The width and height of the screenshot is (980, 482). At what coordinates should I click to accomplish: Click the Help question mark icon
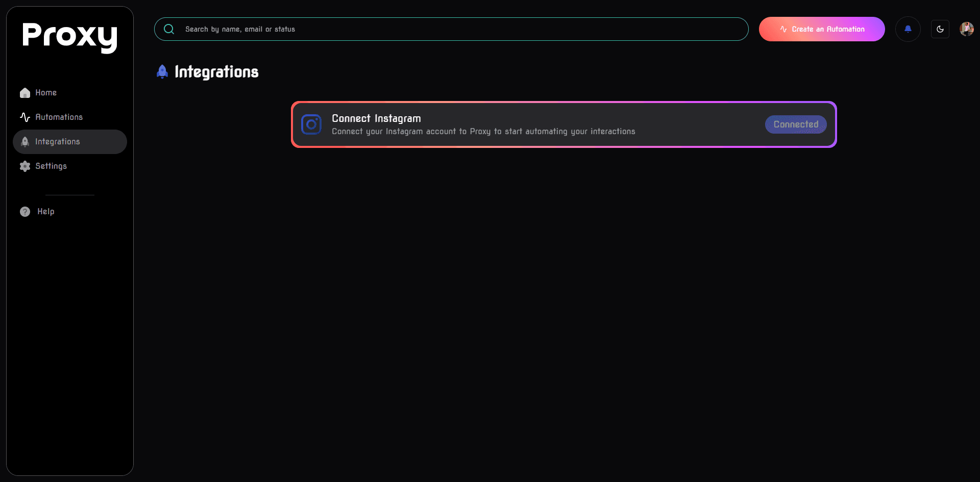pyautogui.click(x=25, y=212)
